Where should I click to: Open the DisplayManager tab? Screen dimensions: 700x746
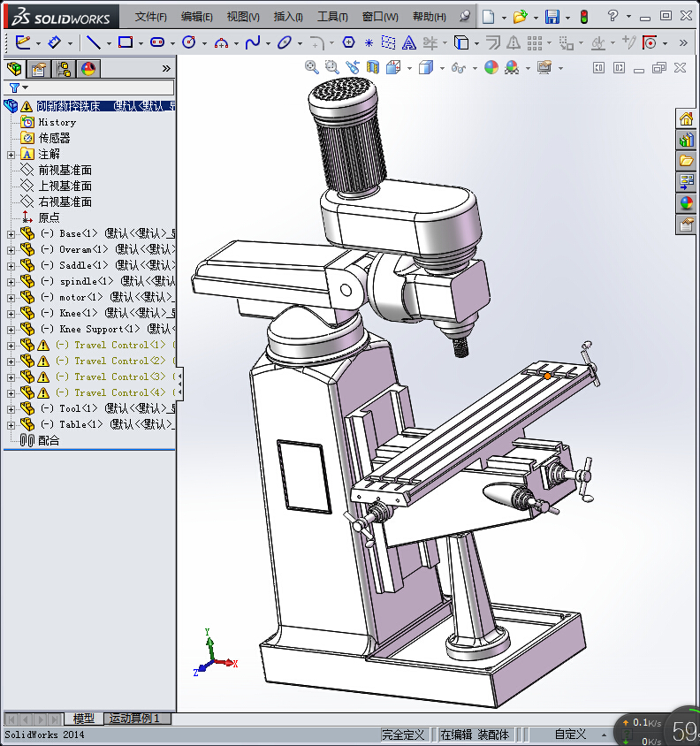click(x=88, y=69)
